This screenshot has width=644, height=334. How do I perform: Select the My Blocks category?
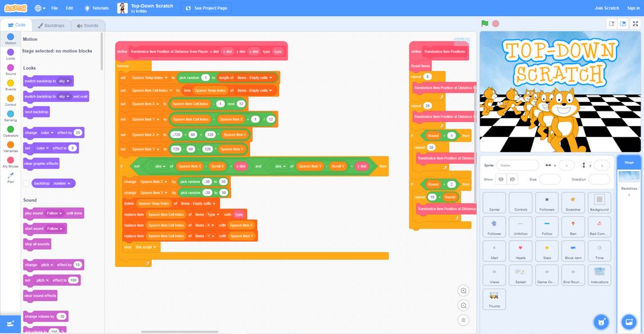(11, 162)
